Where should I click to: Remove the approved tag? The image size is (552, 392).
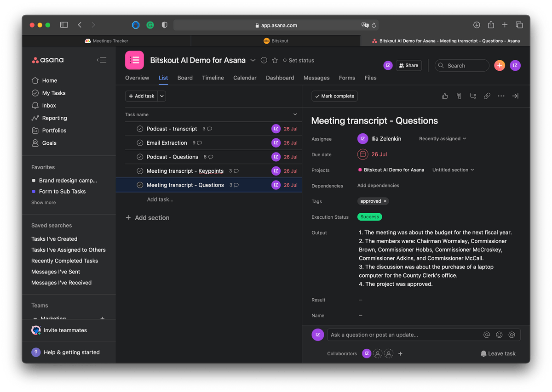tap(385, 201)
